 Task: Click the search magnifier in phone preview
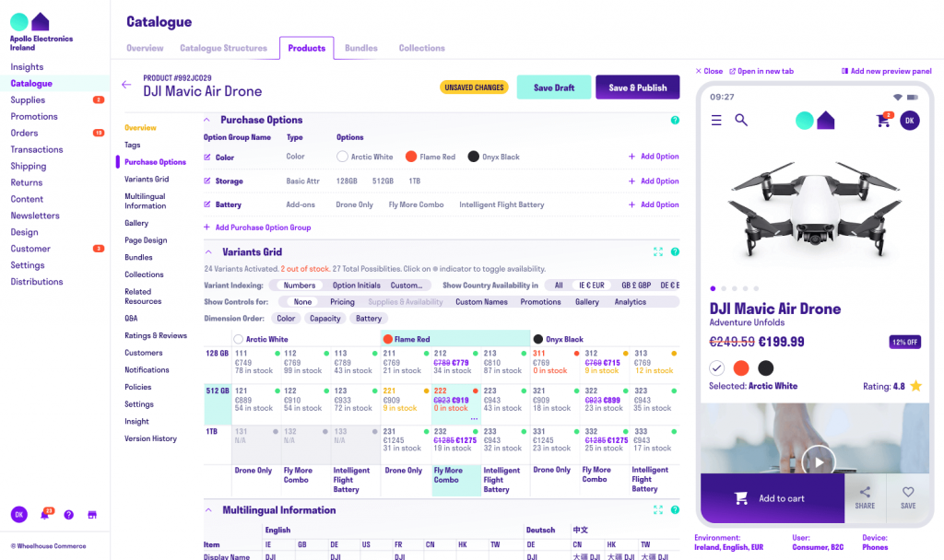[x=741, y=120]
